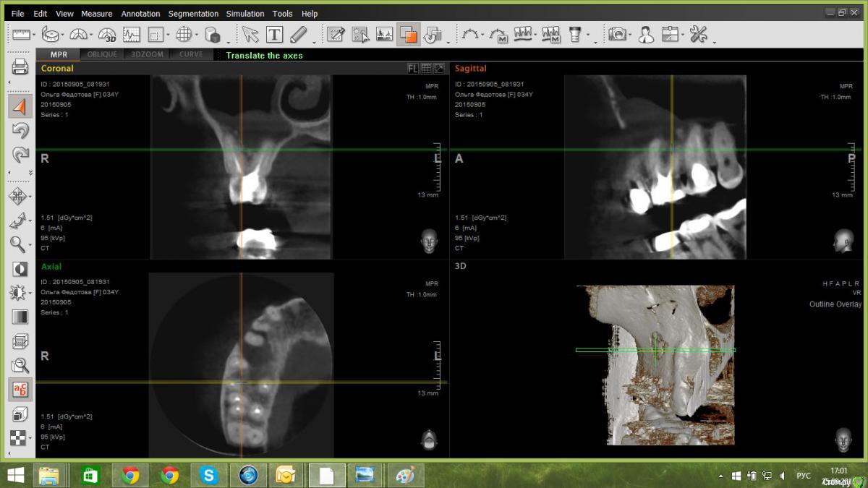
Task: Open Skype from the Windows taskbar
Action: click(x=209, y=475)
